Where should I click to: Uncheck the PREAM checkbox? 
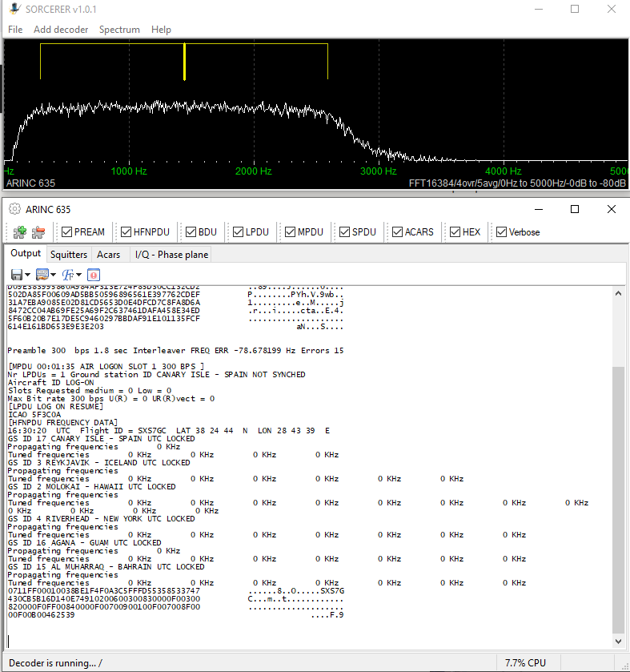coord(66,231)
